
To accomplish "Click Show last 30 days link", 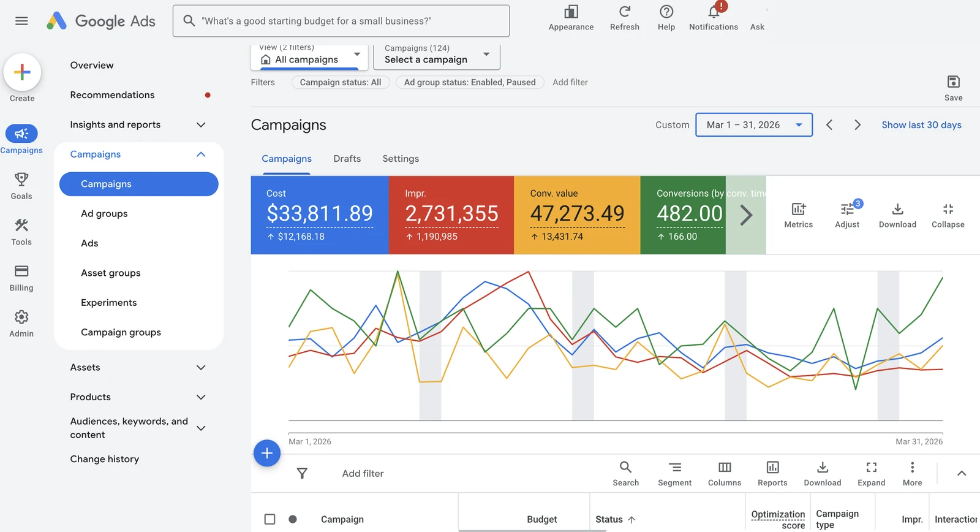I will [x=921, y=125].
